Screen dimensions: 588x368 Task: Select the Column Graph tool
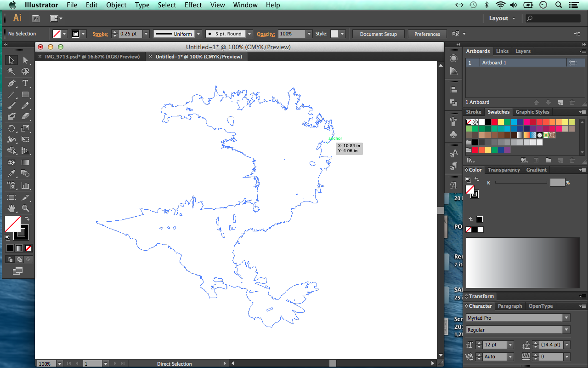tap(25, 186)
